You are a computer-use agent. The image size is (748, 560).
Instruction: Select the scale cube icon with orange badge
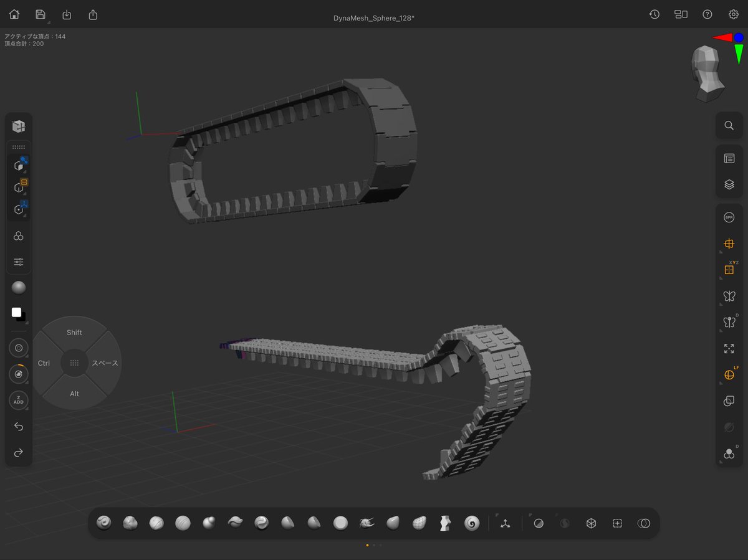(x=19, y=187)
